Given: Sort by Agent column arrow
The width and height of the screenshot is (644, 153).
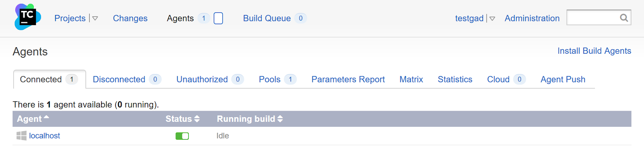Looking at the screenshot, I should click(x=46, y=117).
